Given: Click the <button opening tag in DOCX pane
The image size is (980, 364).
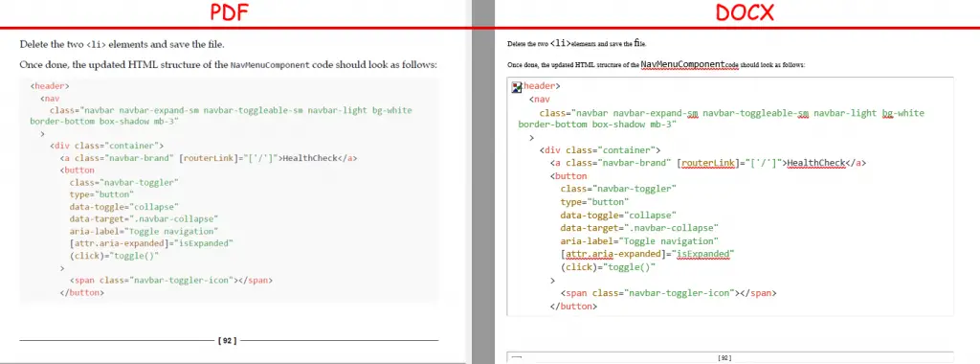Looking at the screenshot, I should [x=568, y=176].
